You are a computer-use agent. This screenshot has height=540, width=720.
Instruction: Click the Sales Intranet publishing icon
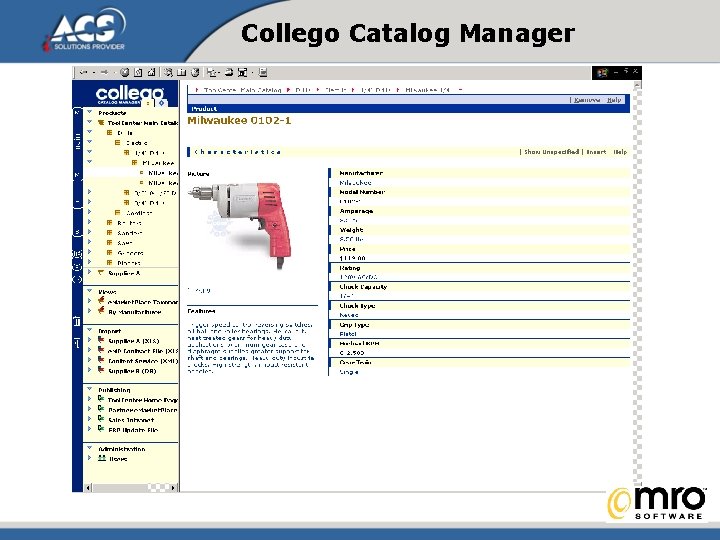[x=101, y=419]
